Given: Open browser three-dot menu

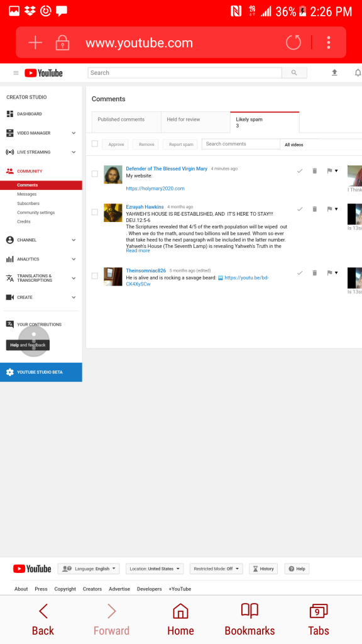Looking at the screenshot, I should pos(328,42).
